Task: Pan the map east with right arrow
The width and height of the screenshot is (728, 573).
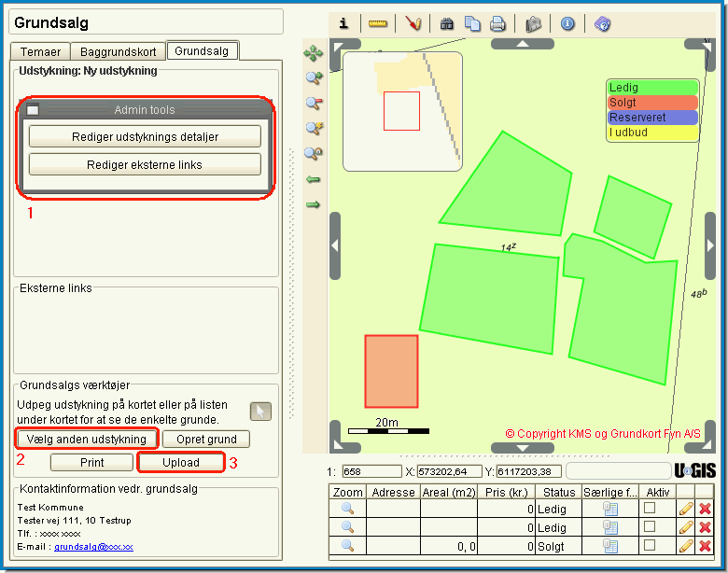Action: pos(710,245)
